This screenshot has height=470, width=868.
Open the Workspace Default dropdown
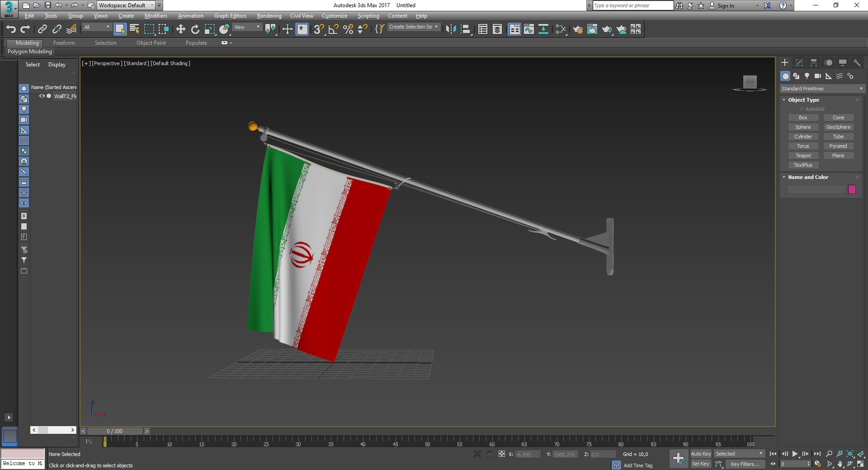(x=126, y=5)
